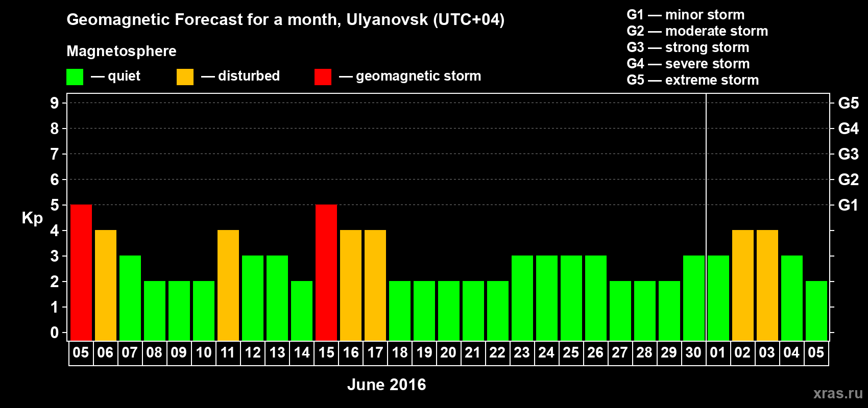Click the 'G5 — extreme storm' legend text
868x408 pixels.
click(693, 80)
